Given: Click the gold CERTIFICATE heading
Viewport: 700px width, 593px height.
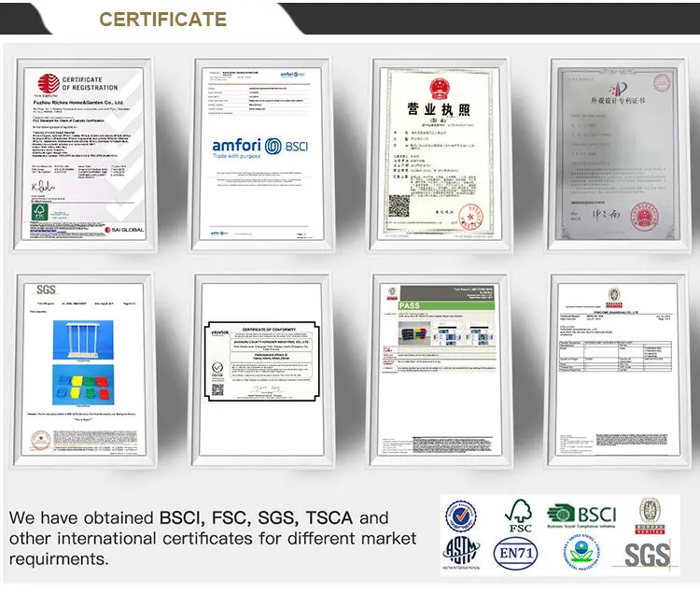Looking at the screenshot, I should point(163,20).
